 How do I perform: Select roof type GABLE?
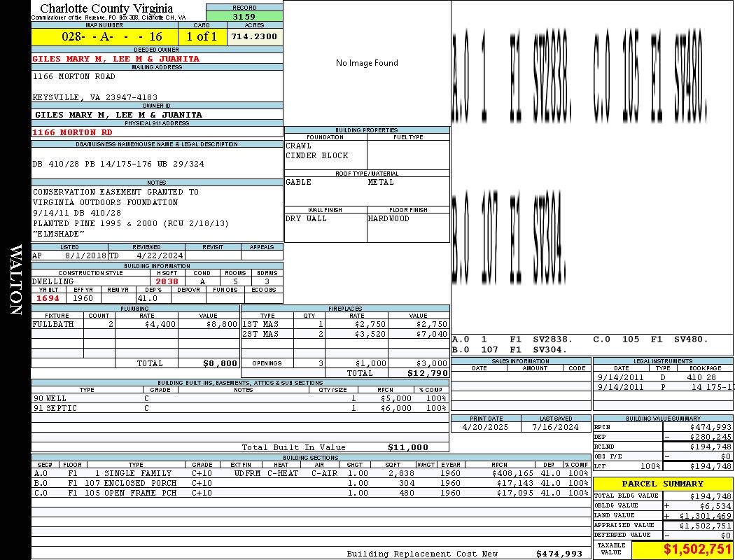pos(299,182)
